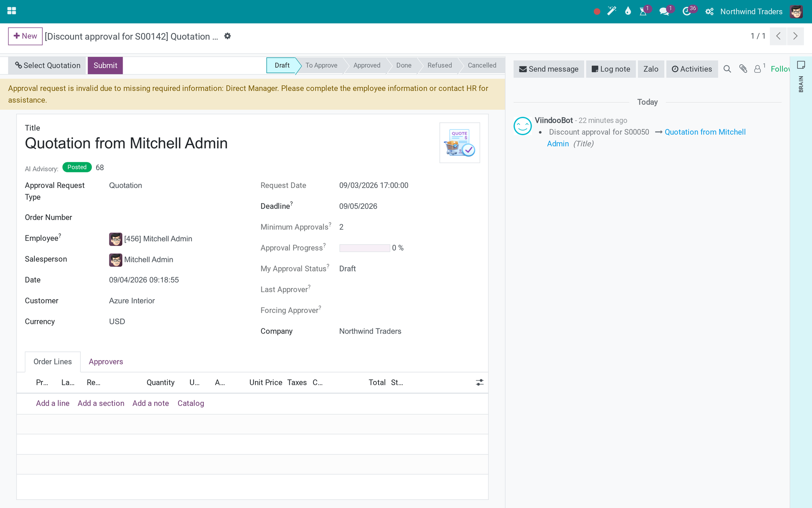The image size is (812, 508).
Task: Click the Log note button
Action: [611, 69]
